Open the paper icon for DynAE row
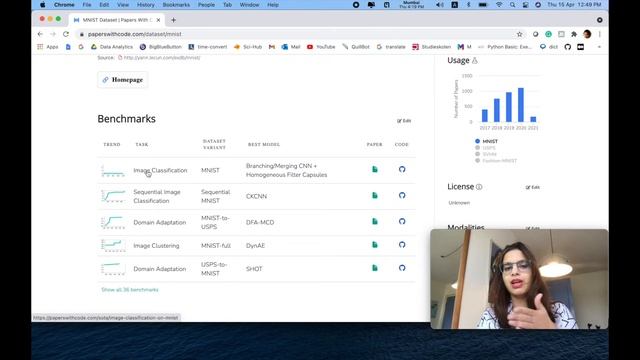This screenshot has width=640, height=360. [x=375, y=244]
